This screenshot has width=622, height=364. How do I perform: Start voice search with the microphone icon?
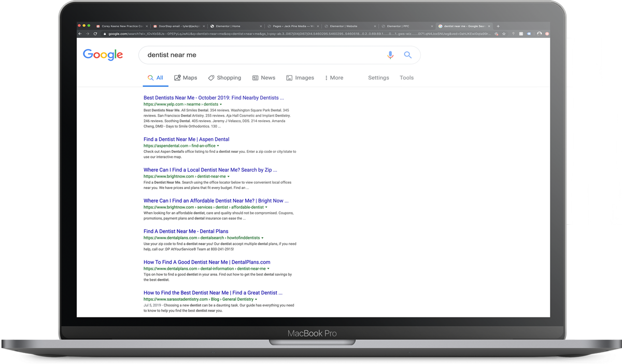pos(391,55)
